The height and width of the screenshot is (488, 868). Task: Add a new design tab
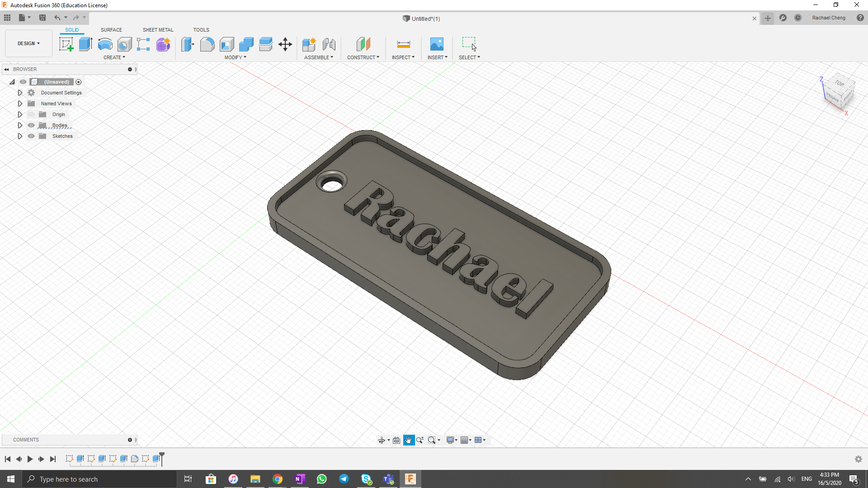pos(768,18)
